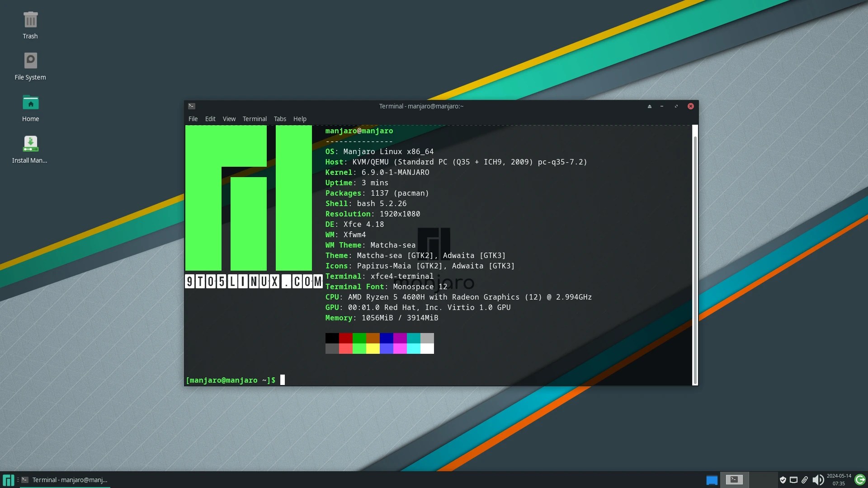Open the Trash desktop icon
The height and width of the screenshot is (488, 868).
(30, 21)
